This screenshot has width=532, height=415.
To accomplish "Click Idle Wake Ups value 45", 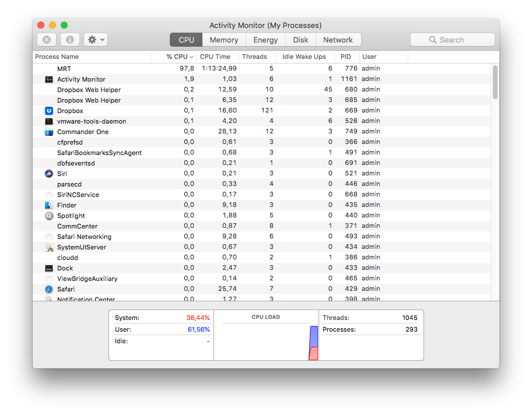I will [x=328, y=90].
